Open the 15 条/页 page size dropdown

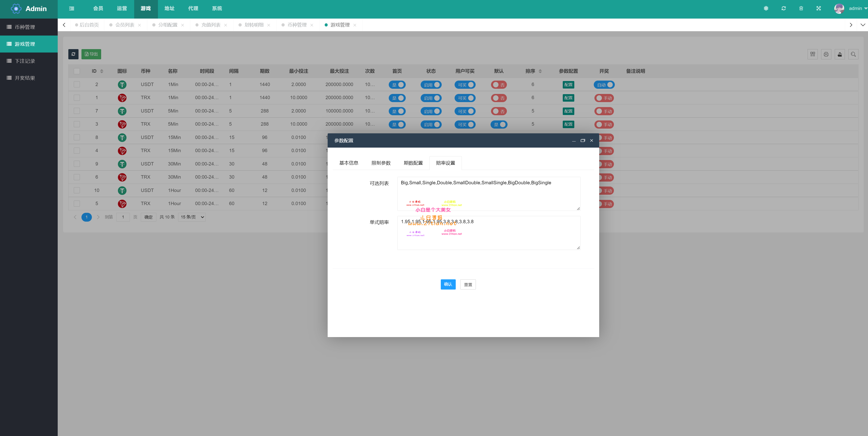pyautogui.click(x=192, y=217)
